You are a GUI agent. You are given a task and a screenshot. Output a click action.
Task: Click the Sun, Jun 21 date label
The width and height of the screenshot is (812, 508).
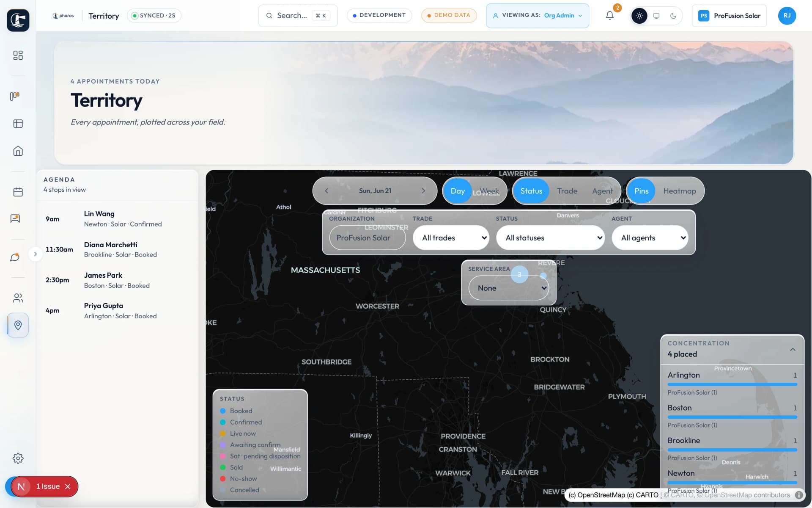click(375, 191)
